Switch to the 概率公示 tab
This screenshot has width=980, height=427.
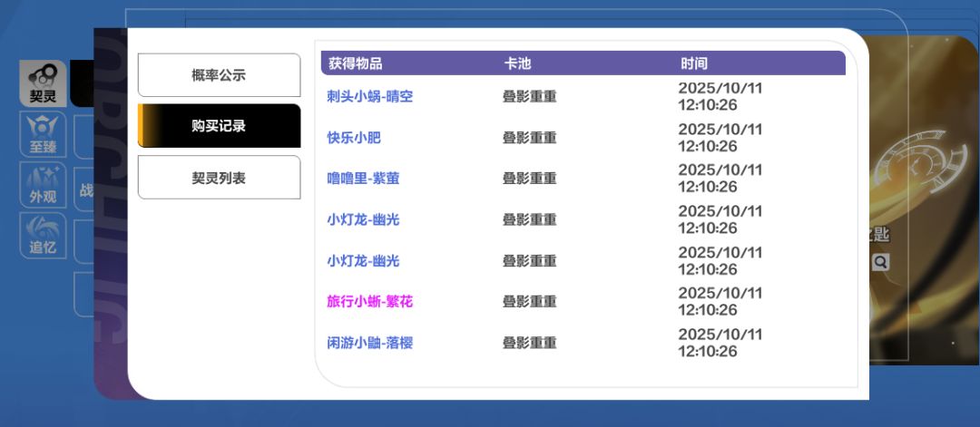(219, 75)
